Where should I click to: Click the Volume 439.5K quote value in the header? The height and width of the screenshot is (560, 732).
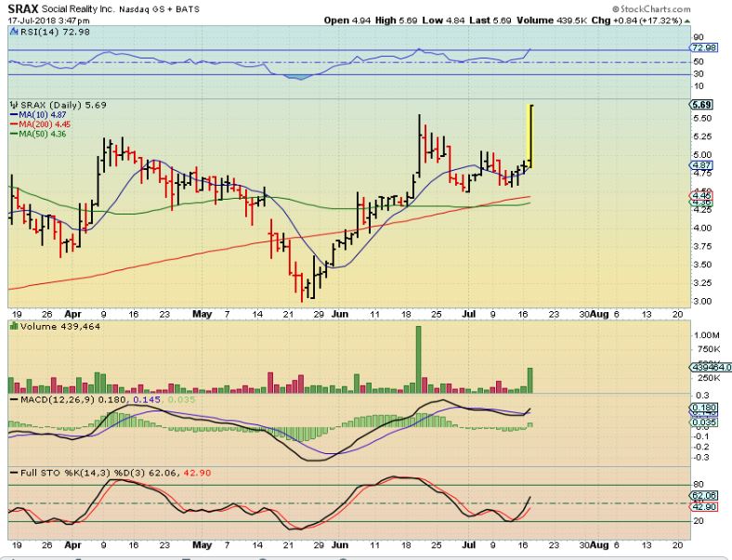(551, 20)
